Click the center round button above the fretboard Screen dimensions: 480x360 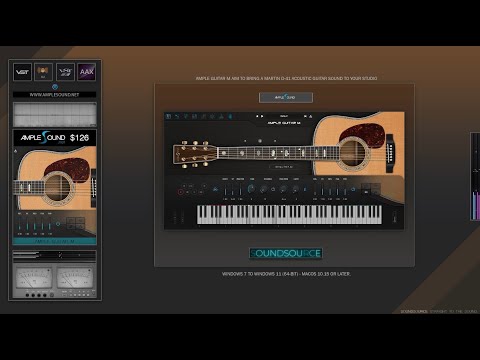260,141
